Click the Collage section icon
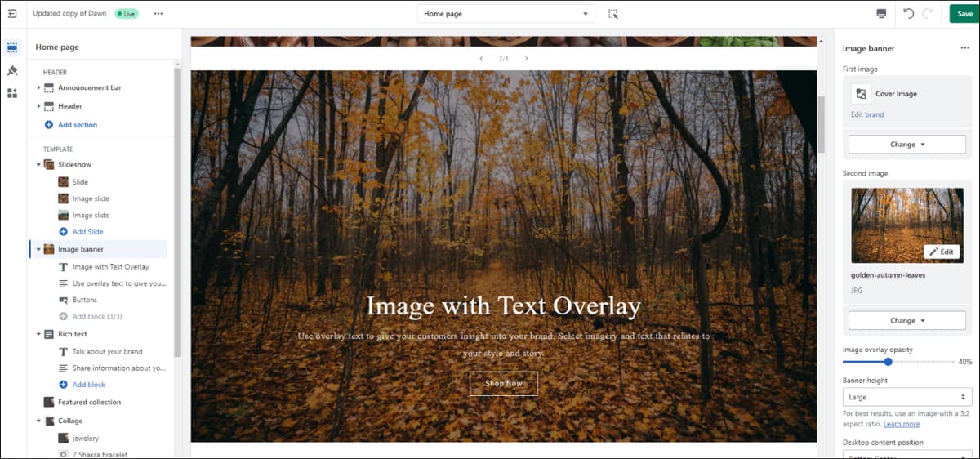 49,421
